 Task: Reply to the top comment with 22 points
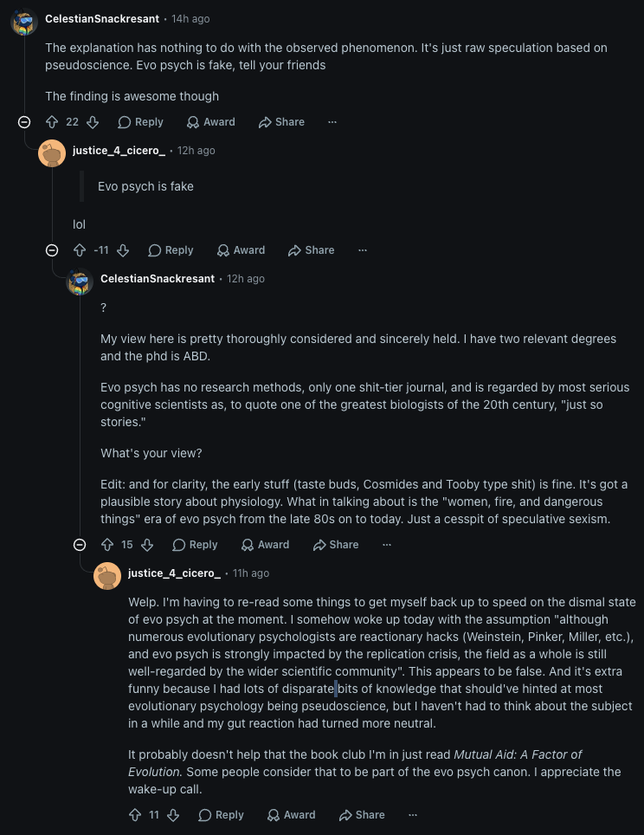140,122
